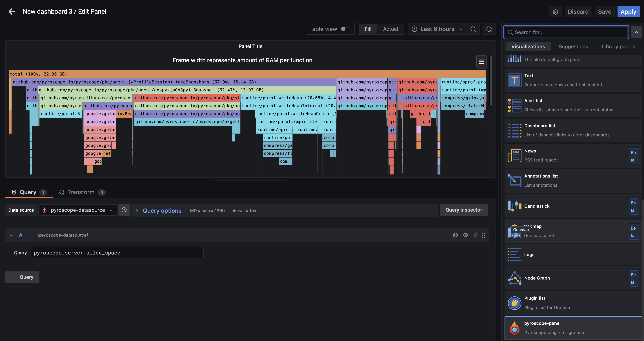This screenshot has height=341, width=644.
Task: Select the Fill display option
Action: (368, 29)
